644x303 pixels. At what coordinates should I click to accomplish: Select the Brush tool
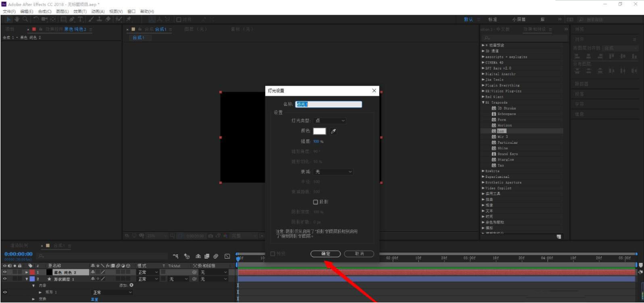91,19
